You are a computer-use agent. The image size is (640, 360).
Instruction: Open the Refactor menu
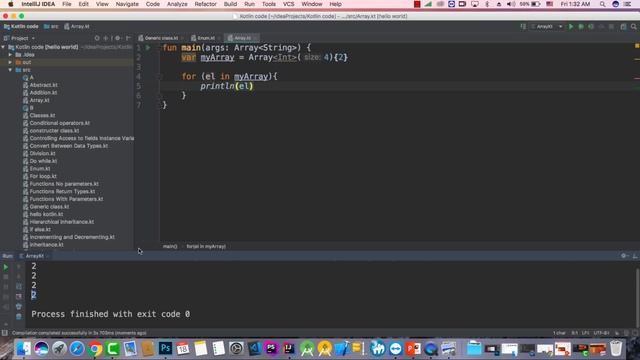click(x=205, y=4)
